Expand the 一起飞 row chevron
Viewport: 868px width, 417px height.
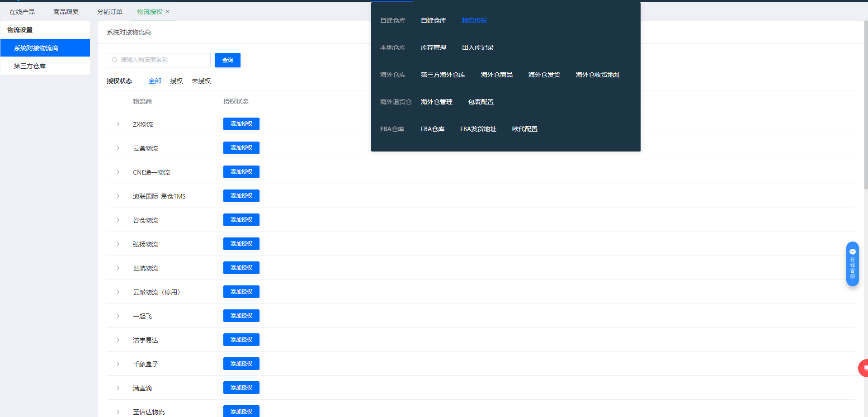(x=118, y=316)
